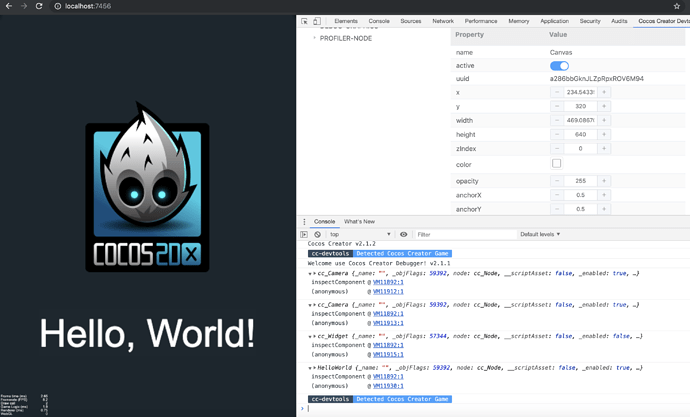Click the opacity value field showing 255
The width and height of the screenshot is (690, 417).
pyautogui.click(x=580, y=181)
